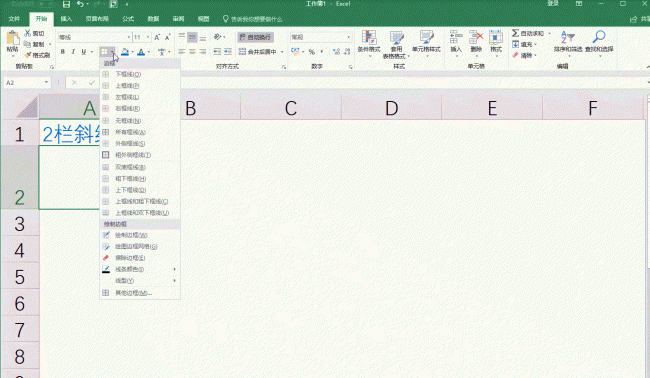Click the decrease decimal icon
Image resolution: width=650 pixels, height=378 pixels.
pyautogui.click(x=347, y=52)
